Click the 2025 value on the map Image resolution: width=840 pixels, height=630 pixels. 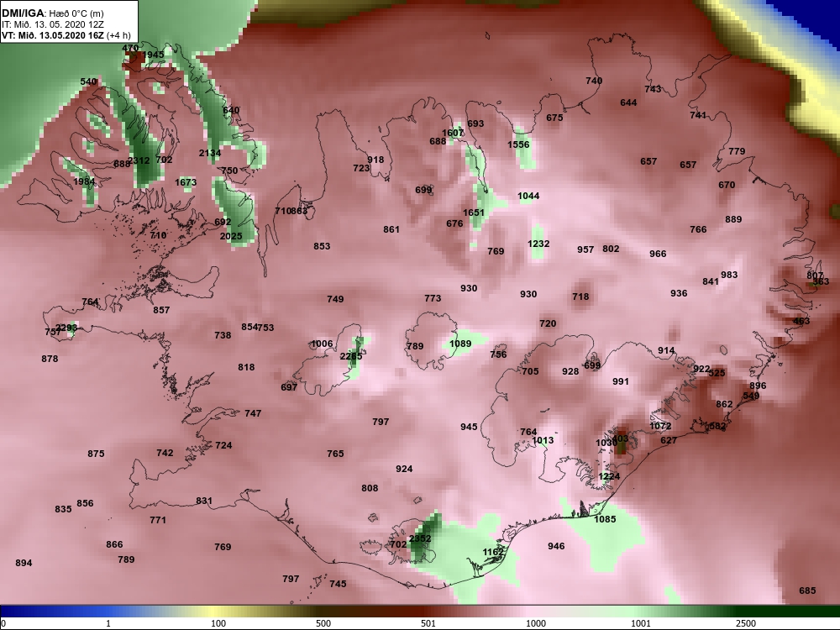coord(231,236)
